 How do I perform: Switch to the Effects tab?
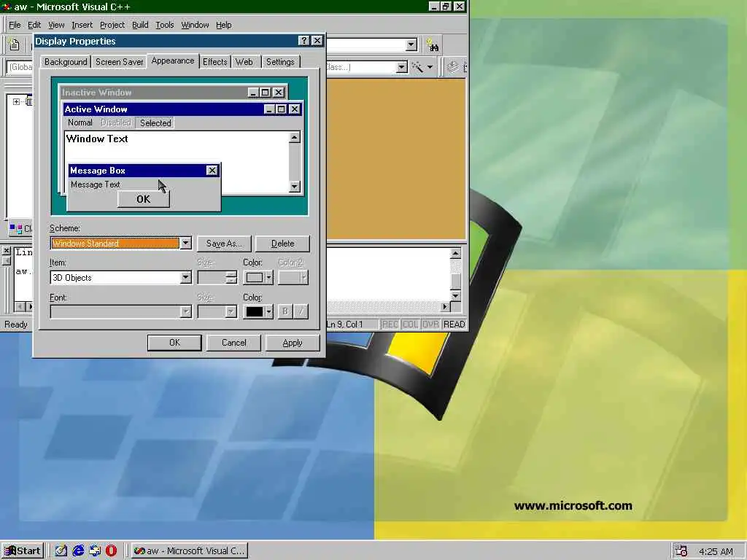pyautogui.click(x=215, y=62)
